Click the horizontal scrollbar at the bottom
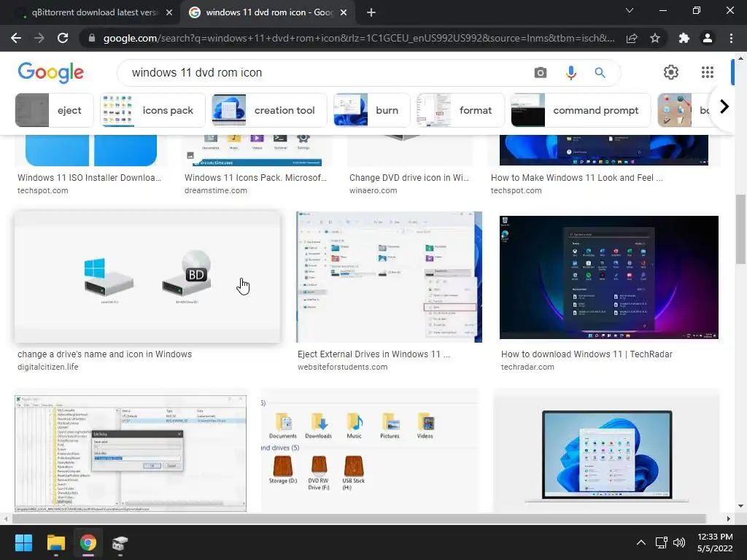This screenshot has height=560, width=747. (357, 518)
